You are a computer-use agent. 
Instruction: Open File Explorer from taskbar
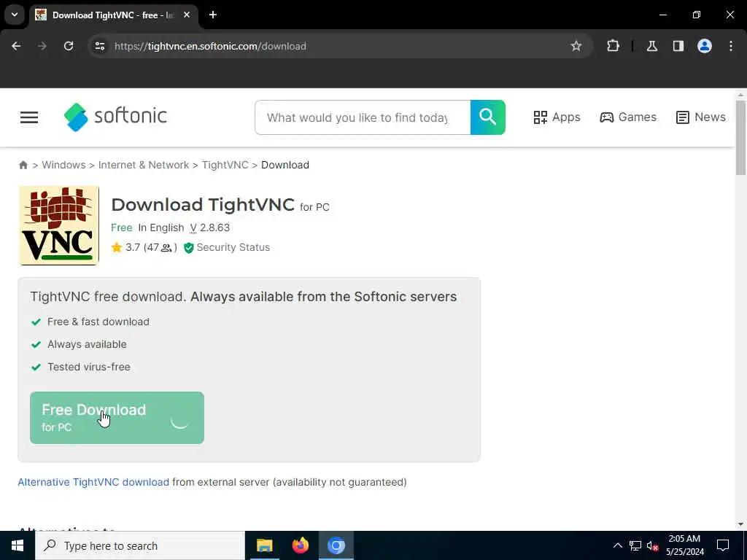coord(264,545)
